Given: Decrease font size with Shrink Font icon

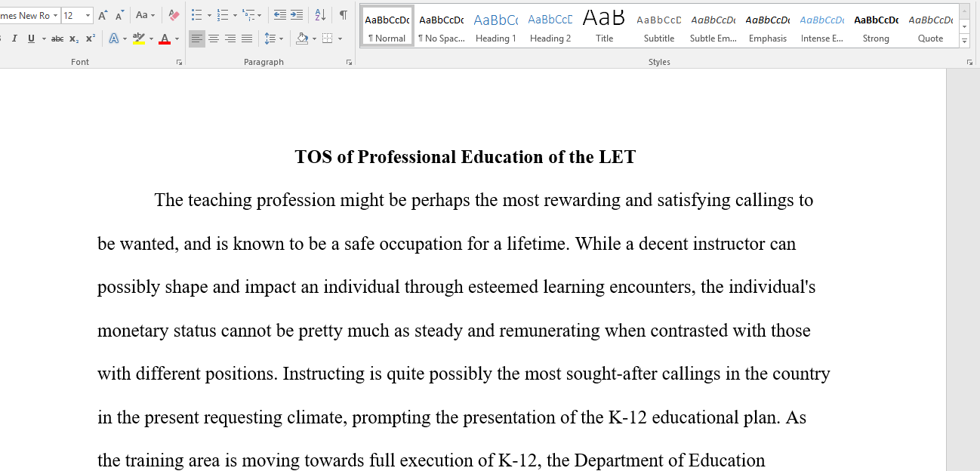Looking at the screenshot, I should (119, 15).
